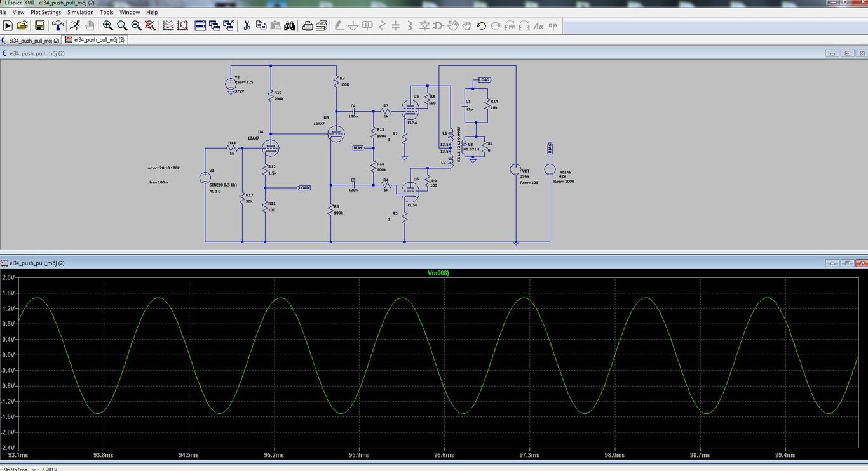Viewport: 868px width, 471px height.
Task: Open the Plot Settings menu
Action: (x=46, y=12)
